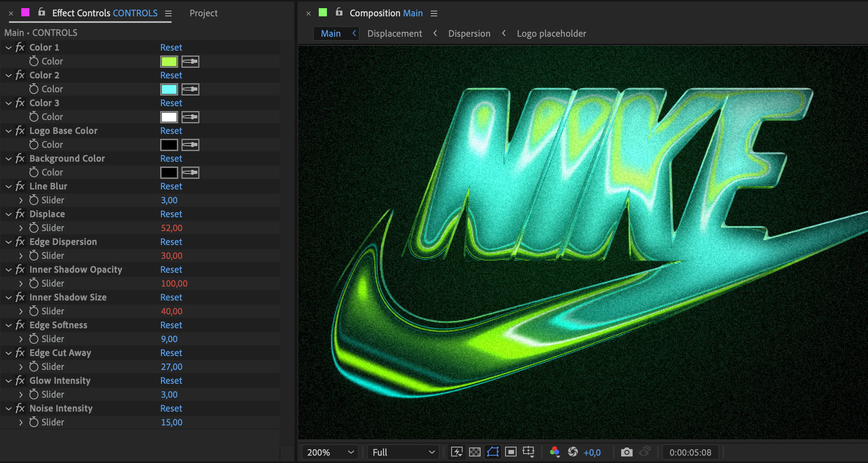Enable stopwatch for Line Blur Slider
Viewport: 868px width, 463px height.
34,200
